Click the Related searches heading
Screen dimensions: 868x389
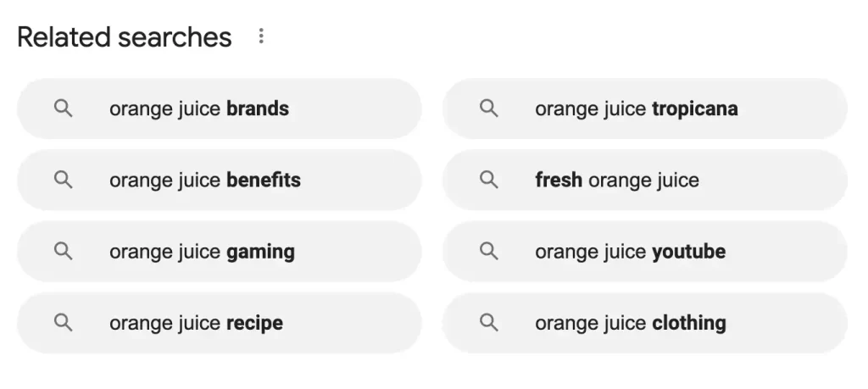click(x=125, y=37)
